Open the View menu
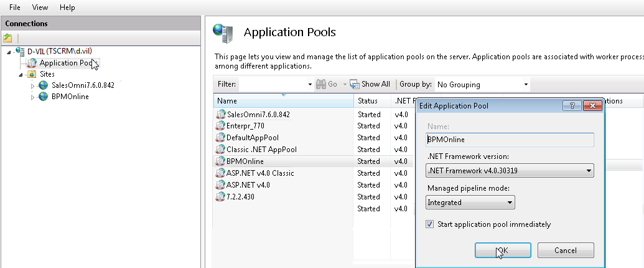644x268 pixels. [x=40, y=7]
